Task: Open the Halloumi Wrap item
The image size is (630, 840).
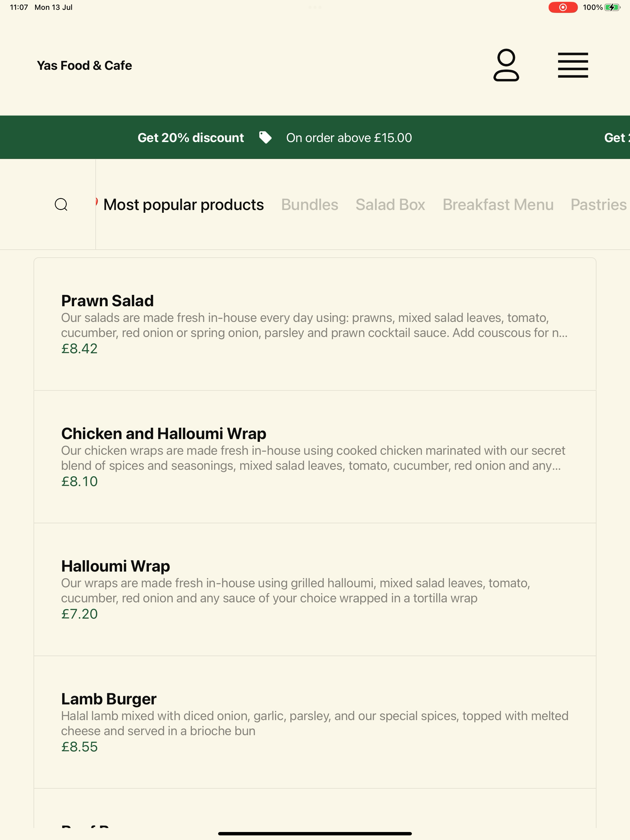Action: [x=315, y=589]
